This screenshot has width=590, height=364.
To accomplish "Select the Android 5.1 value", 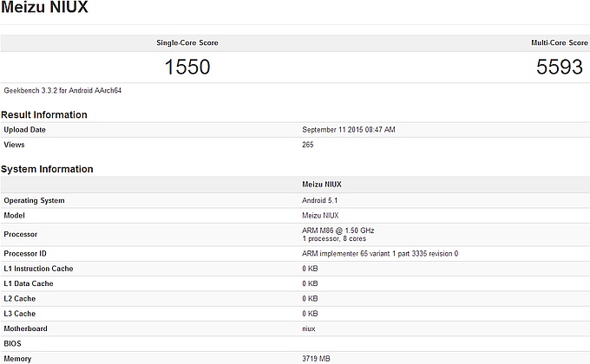I will point(319,200).
